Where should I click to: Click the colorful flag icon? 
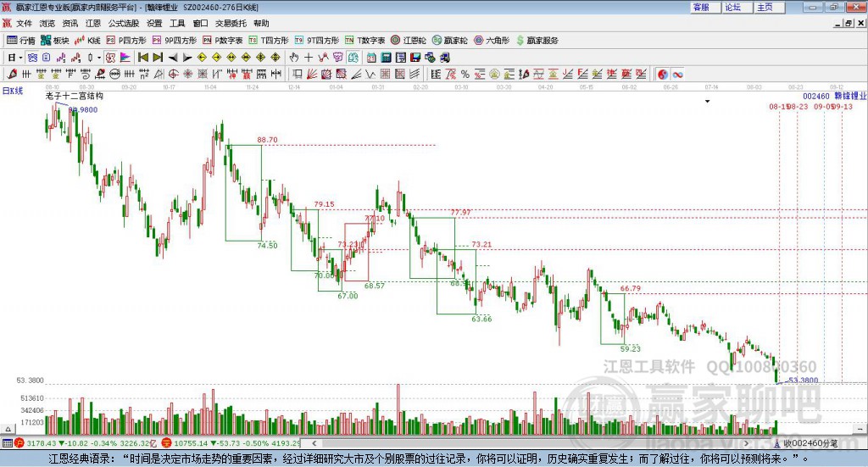point(125,58)
